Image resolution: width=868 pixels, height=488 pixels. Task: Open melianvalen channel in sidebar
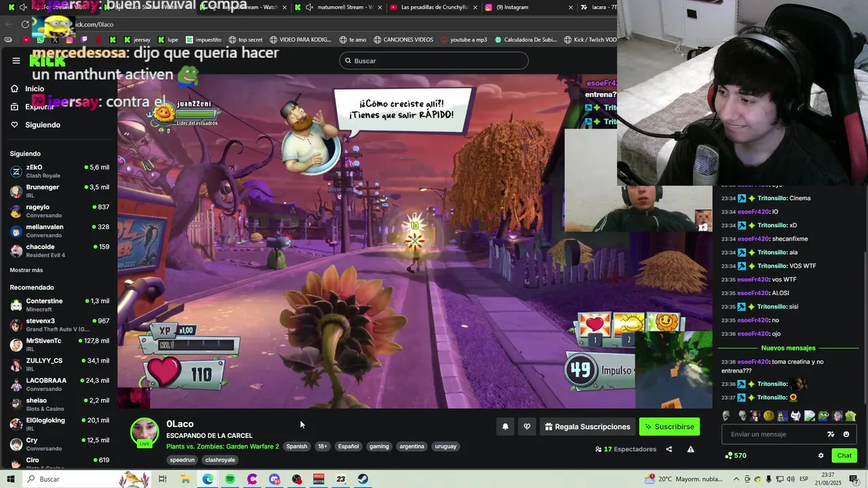[x=59, y=231]
